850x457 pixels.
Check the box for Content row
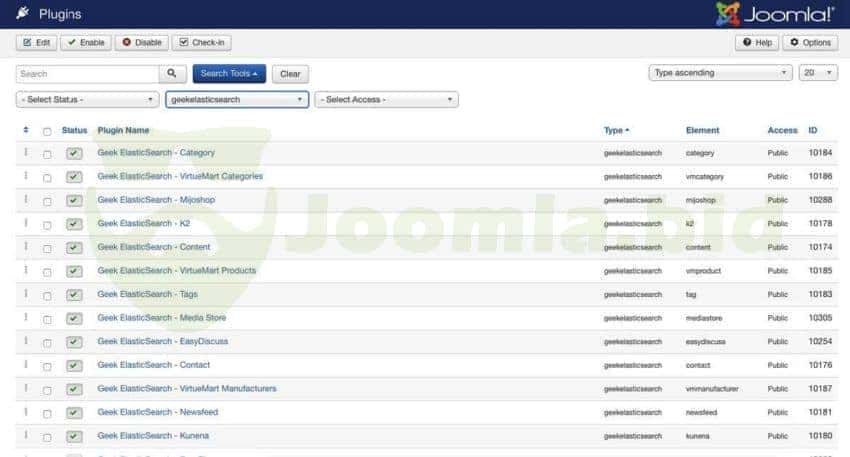pyautogui.click(x=47, y=249)
